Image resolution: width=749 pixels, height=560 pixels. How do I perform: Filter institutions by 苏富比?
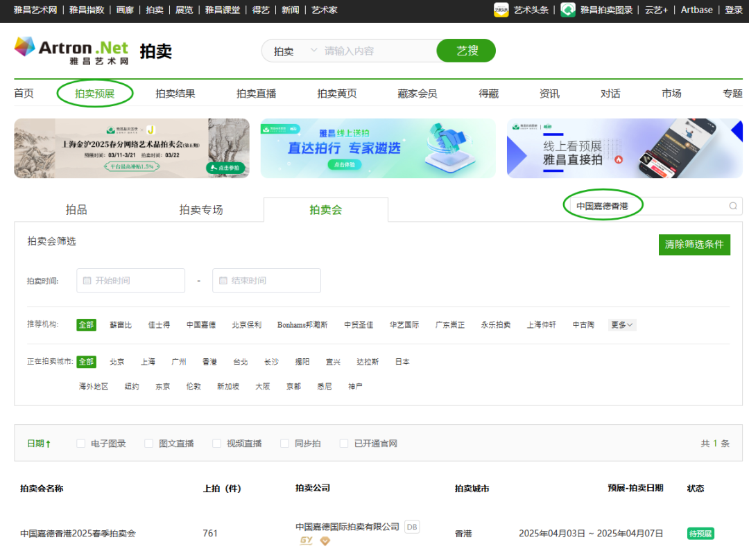click(121, 324)
